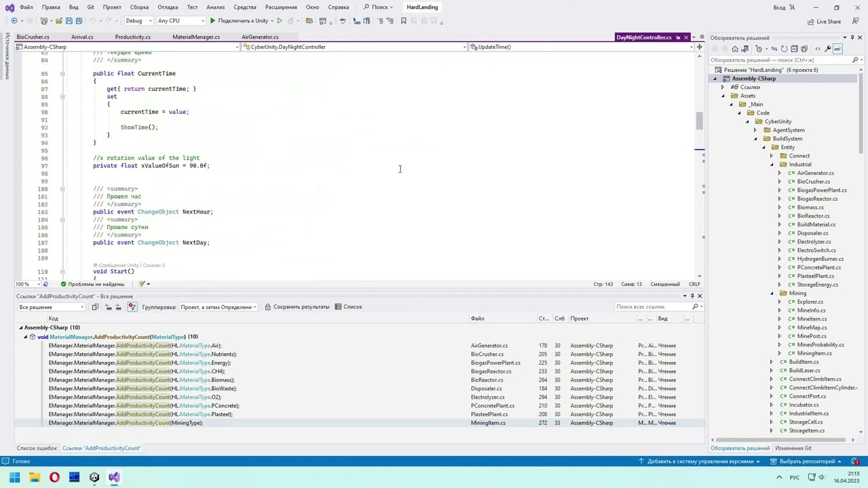Open the CyberUnity.DayNightController type dropdown

[355, 47]
